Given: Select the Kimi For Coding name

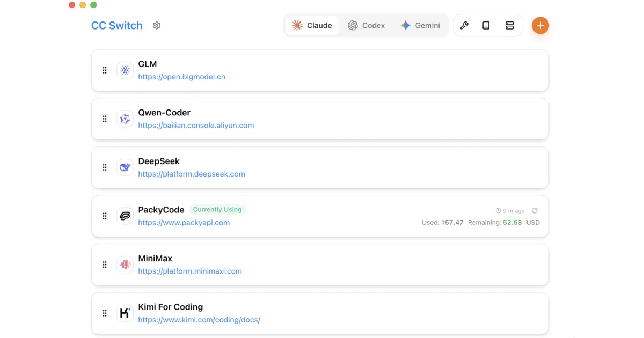Looking at the screenshot, I should coord(171,307).
